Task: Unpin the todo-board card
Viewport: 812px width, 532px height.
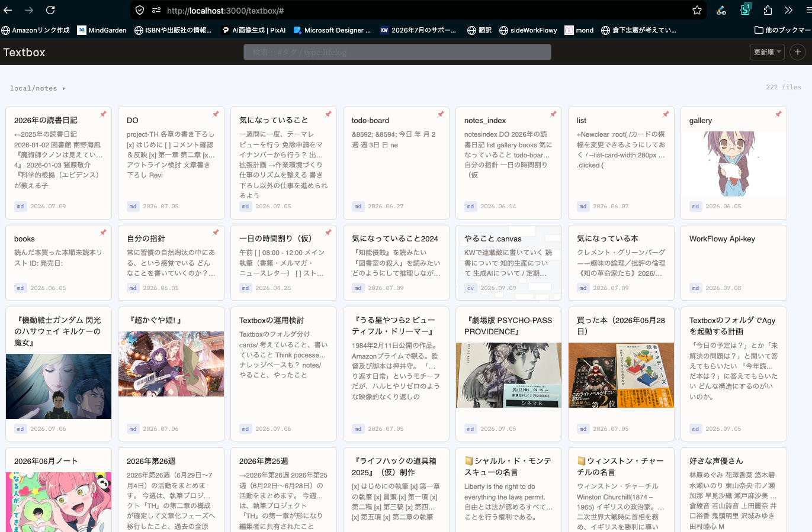Action: 441,114
